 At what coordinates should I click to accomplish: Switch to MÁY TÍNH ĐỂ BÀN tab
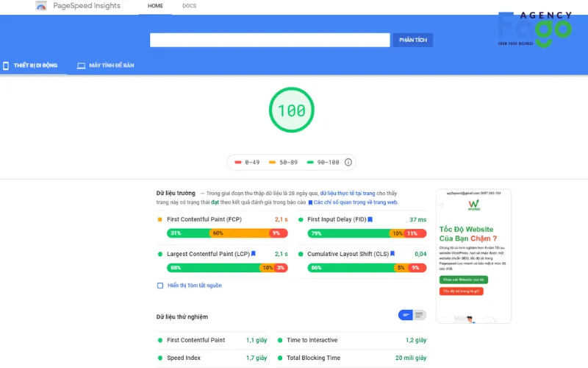pyautogui.click(x=105, y=66)
